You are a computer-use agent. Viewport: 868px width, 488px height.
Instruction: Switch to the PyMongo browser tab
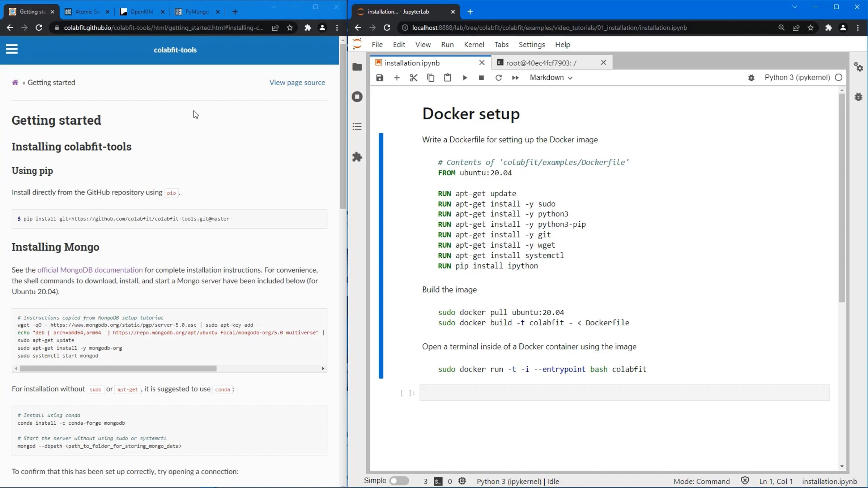click(197, 12)
